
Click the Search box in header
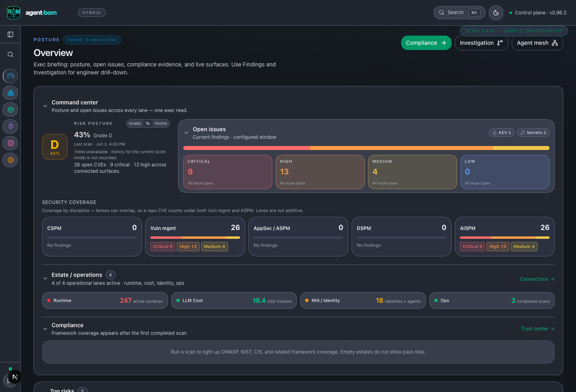(x=459, y=12)
